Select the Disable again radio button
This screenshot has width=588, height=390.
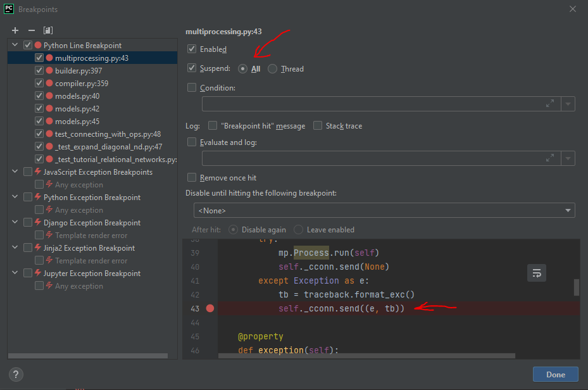(x=234, y=229)
